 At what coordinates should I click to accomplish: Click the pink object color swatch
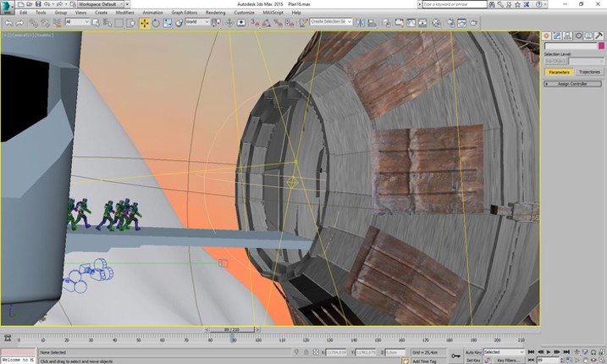click(601, 46)
